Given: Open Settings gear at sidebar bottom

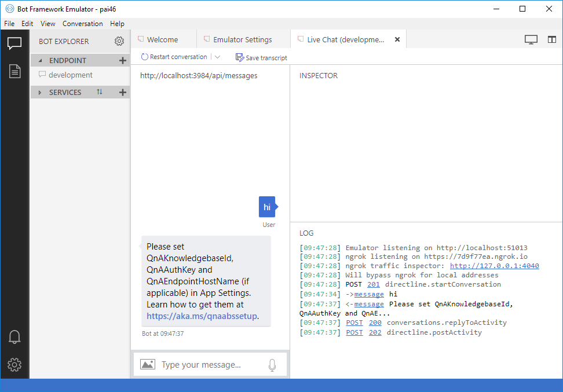Looking at the screenshot, I should [x=14, y=365].
